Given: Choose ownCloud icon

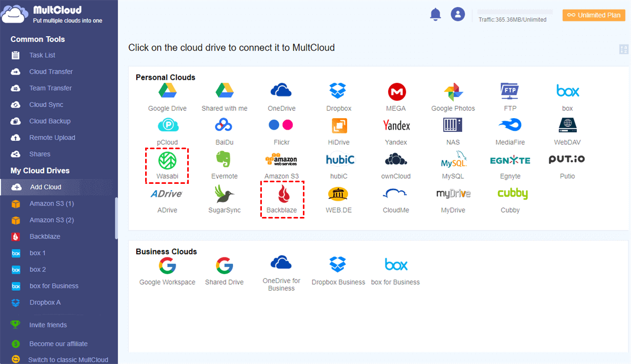Looking at the screenshot, I should [396, 159].
